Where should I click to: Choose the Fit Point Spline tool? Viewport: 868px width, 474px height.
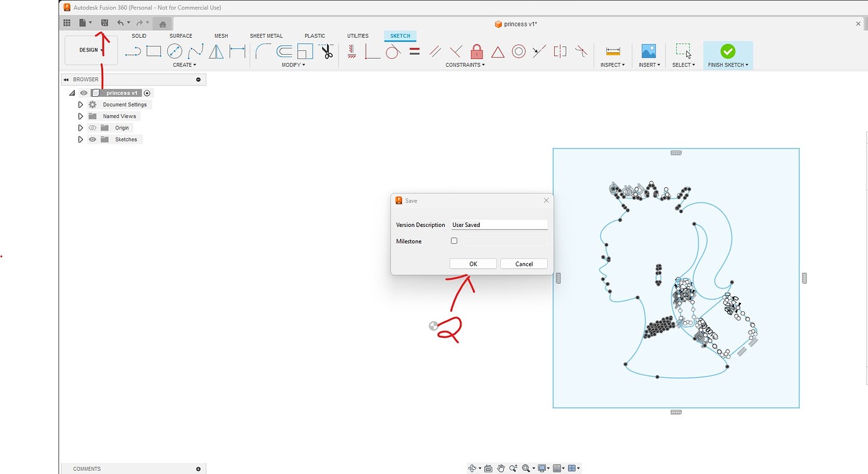(196, 51)
